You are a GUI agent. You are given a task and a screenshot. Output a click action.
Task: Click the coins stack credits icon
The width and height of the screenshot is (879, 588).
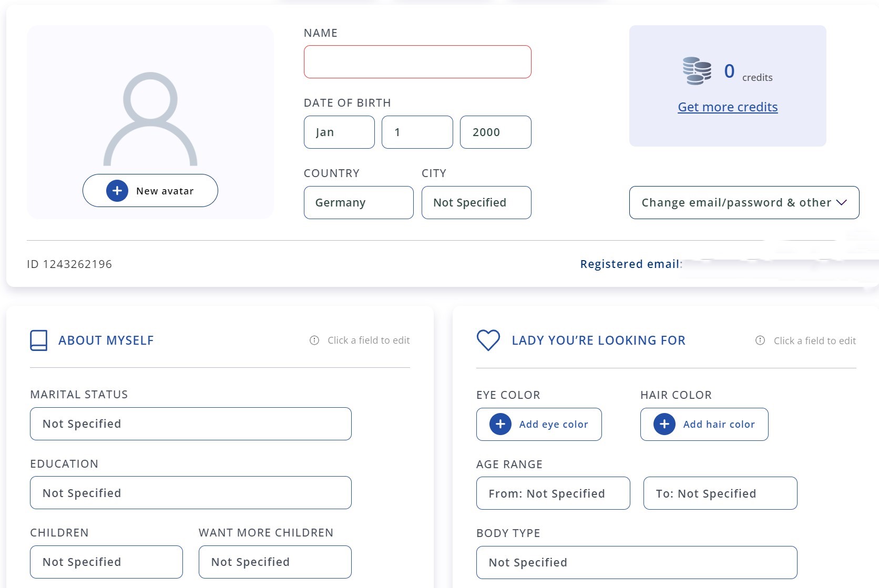pyautogui.click(x=697, y=71)
